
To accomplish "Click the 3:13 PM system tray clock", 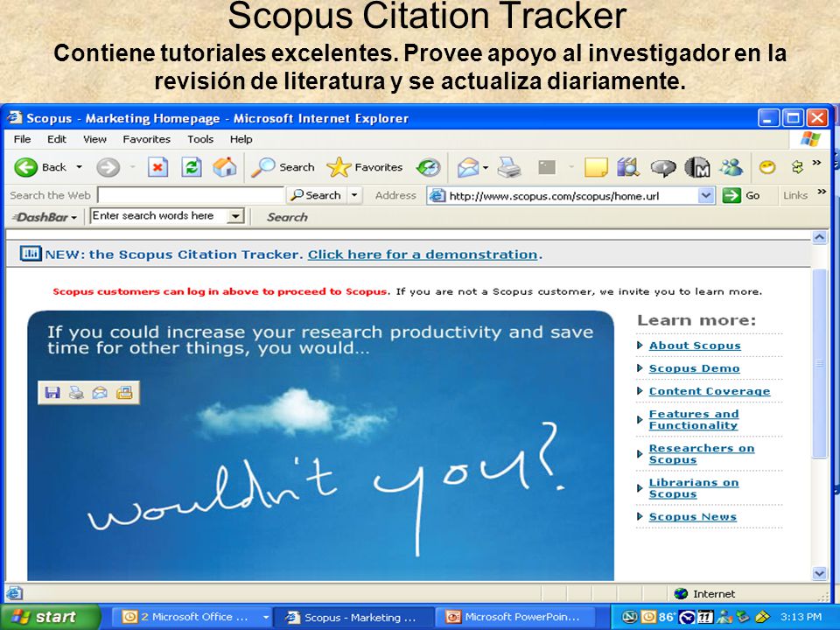I will pyautogui.click(x=801, y=617).
